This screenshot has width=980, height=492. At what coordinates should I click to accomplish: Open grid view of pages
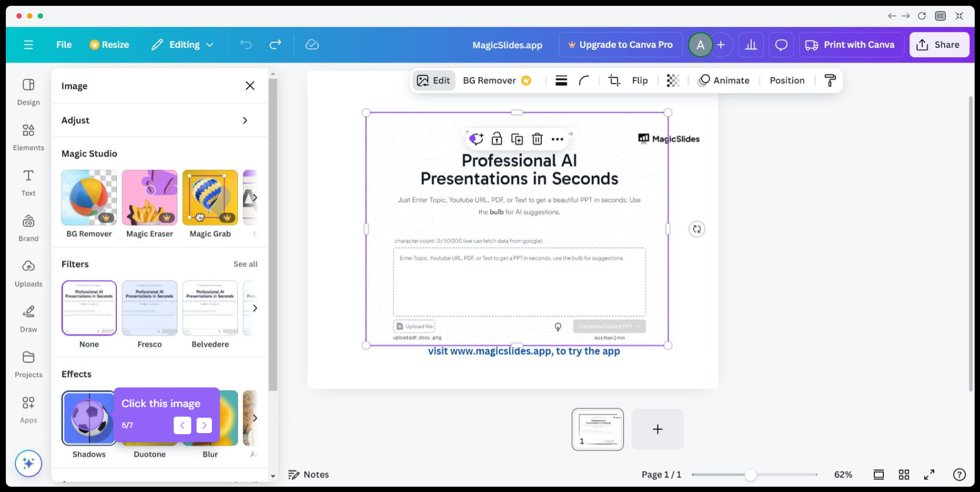904,475
